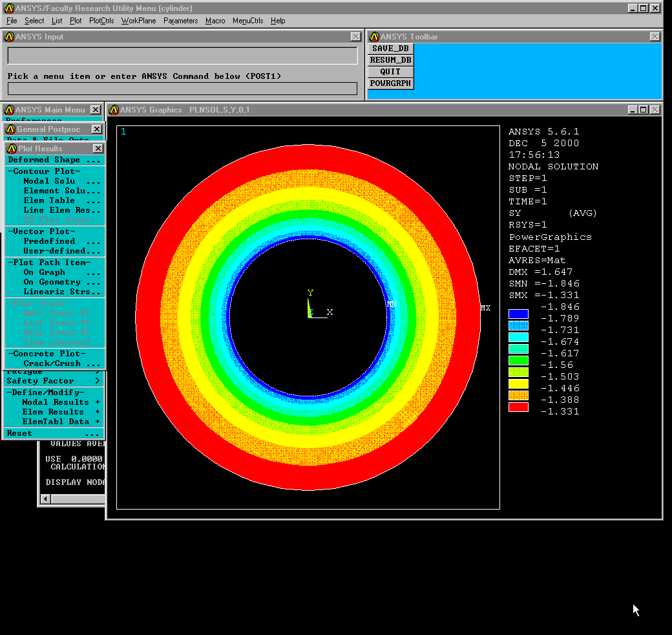Open the File menu
This screenshot has width=672, height=635.
(12, 21)
